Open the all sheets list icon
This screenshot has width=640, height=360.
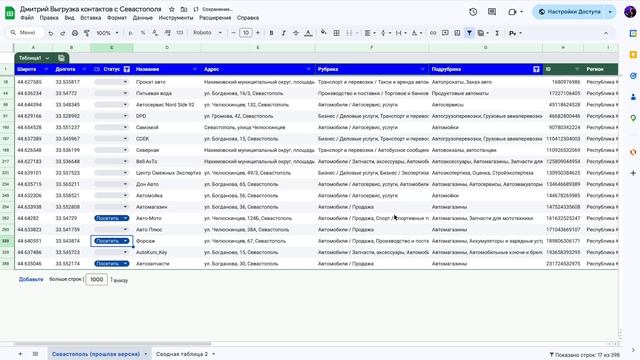(x=36, y=354)
